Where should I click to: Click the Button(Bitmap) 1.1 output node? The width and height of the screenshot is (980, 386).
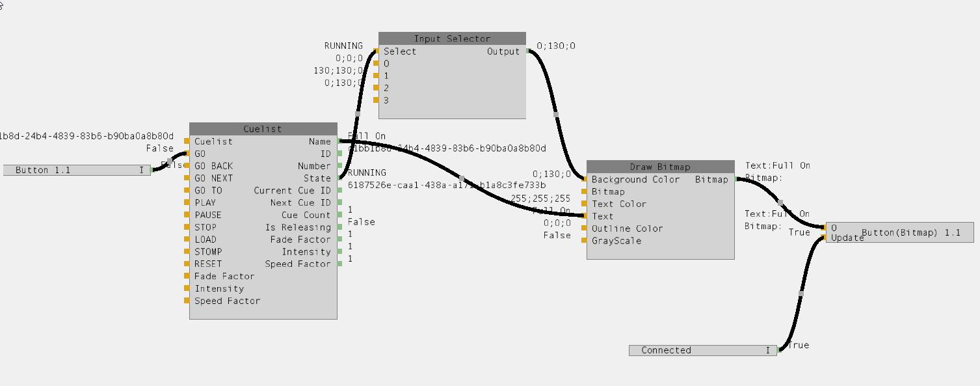[910, 232]
